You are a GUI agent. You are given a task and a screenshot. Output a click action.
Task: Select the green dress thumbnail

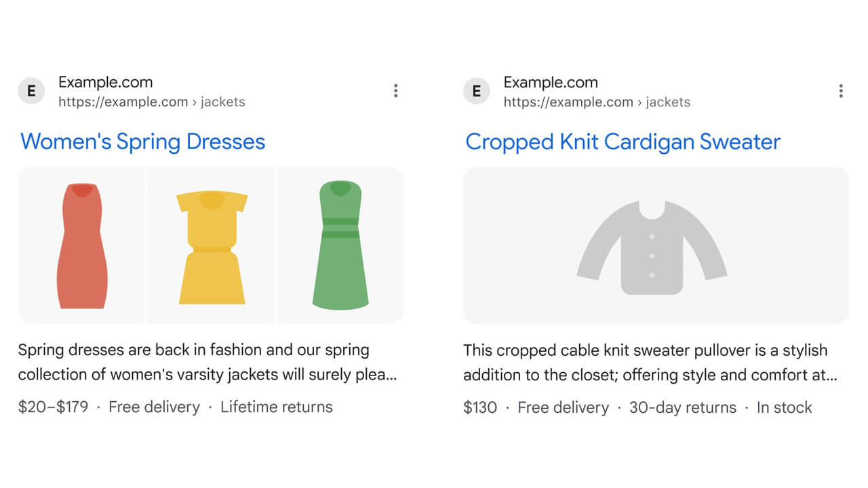(340, 245)
